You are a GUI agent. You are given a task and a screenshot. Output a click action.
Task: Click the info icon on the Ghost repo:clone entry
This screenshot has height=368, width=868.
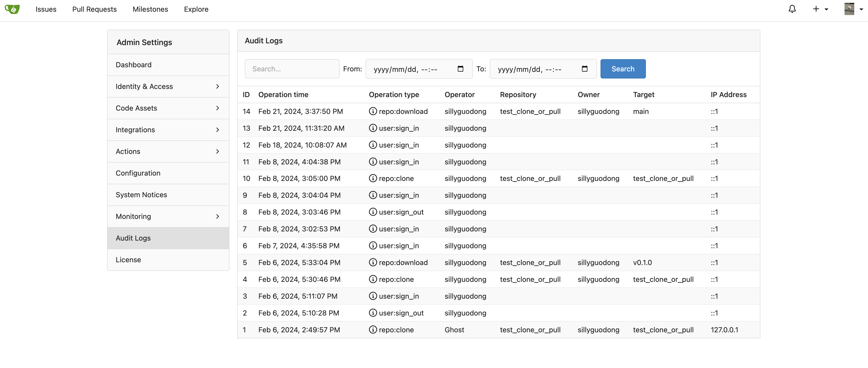373,330
